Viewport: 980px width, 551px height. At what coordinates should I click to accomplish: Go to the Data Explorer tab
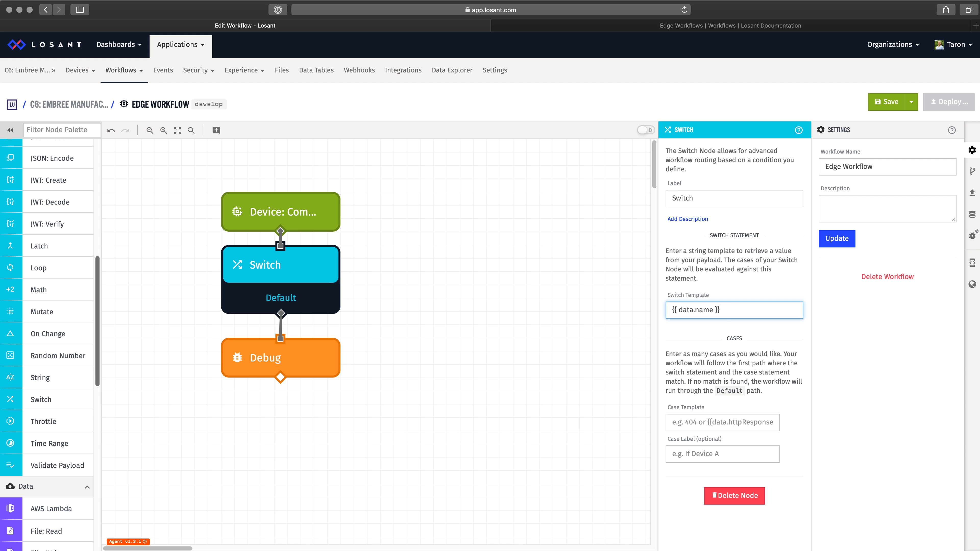[452, 70]
